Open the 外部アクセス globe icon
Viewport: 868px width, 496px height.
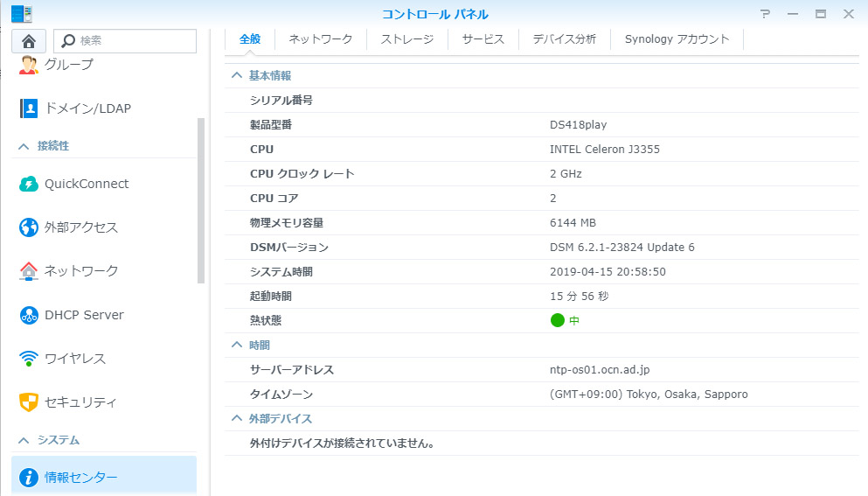pyautogui.click(x=28, y=227)
